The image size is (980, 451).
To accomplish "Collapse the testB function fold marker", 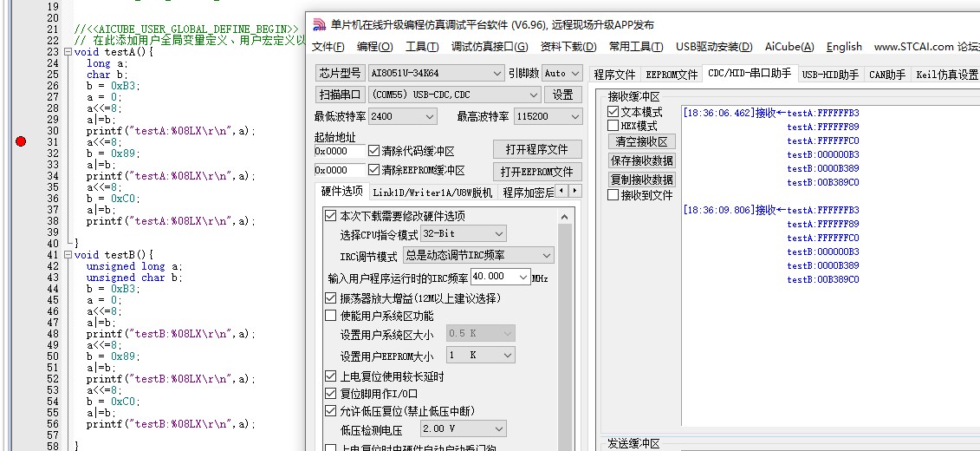I will (68, 255).
